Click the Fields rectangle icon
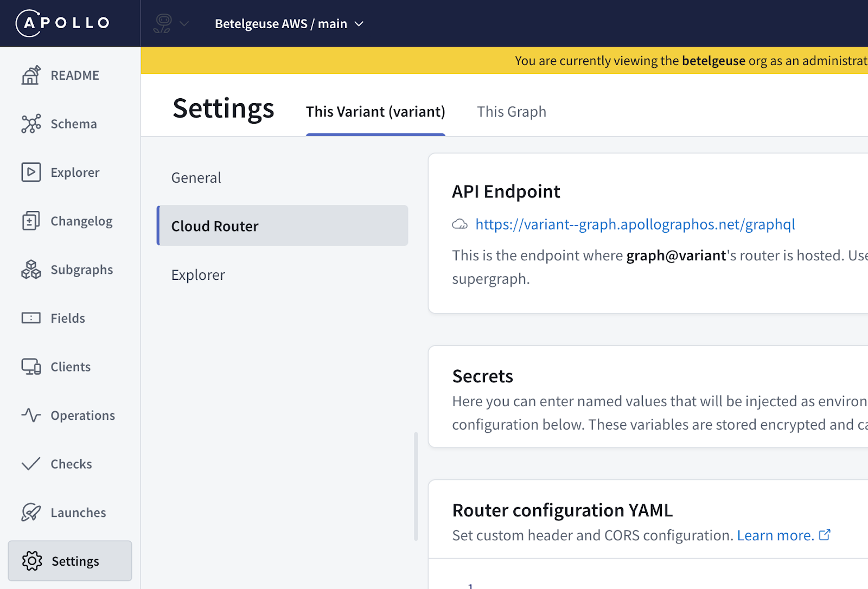Viewport: 868px width, 589px height. coord(31,318)
